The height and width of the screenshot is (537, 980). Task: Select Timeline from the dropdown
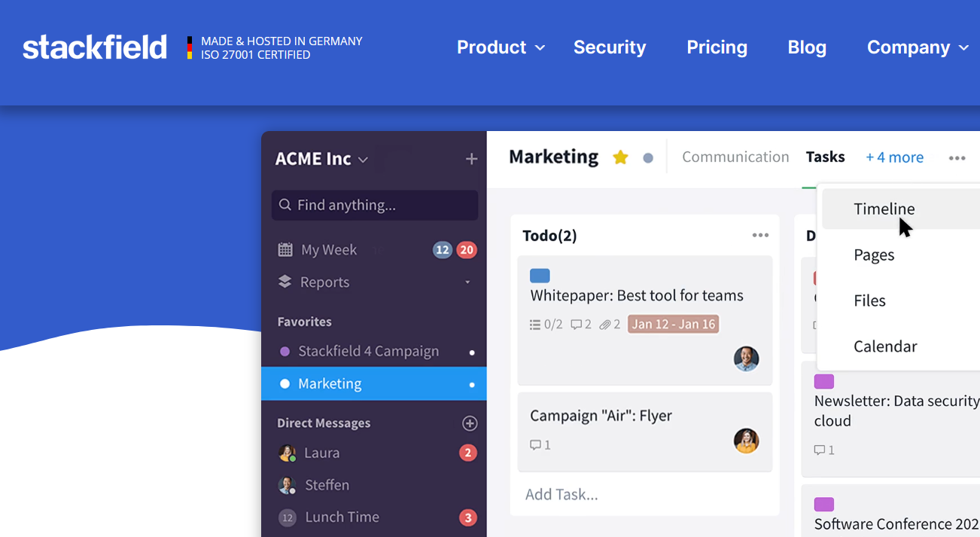pos(901,209)
